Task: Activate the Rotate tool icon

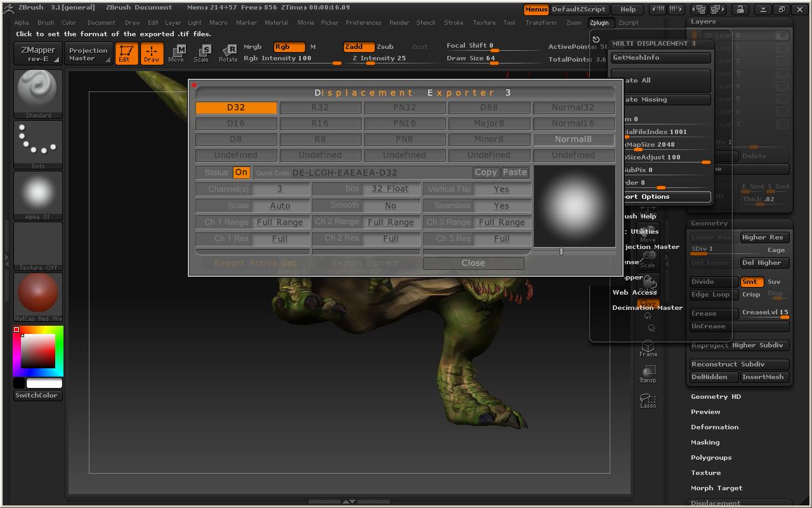Action: (x=228, y=53)
